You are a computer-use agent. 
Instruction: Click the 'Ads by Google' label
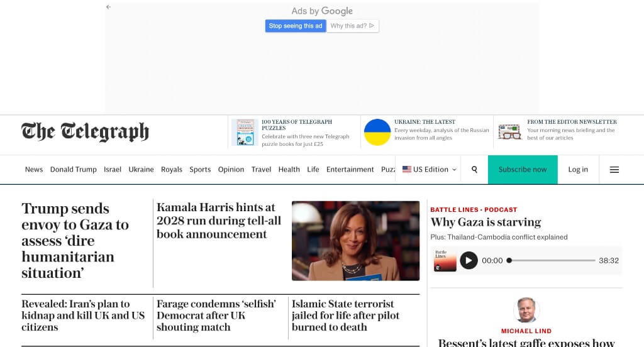click(x=322, y=11)
